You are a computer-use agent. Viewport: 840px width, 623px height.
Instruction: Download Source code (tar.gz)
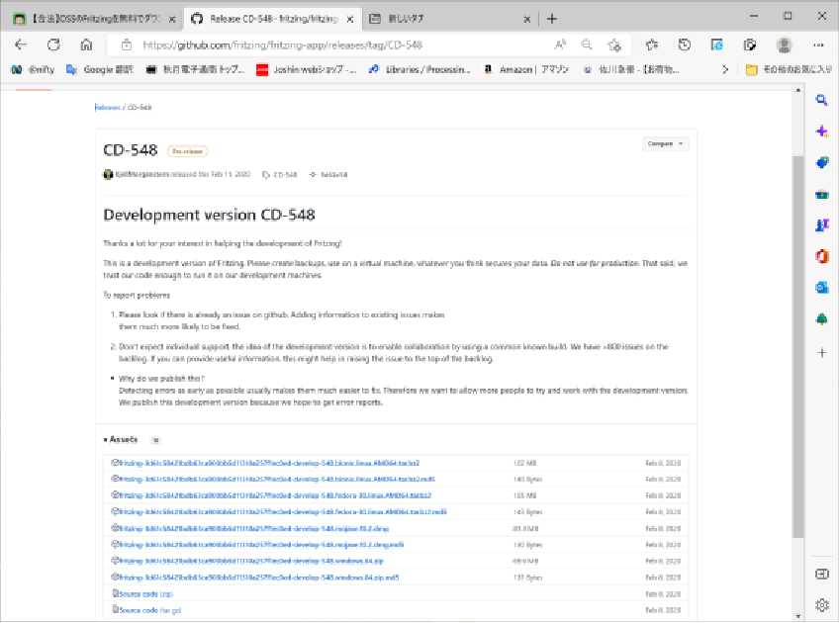point(150,610)
